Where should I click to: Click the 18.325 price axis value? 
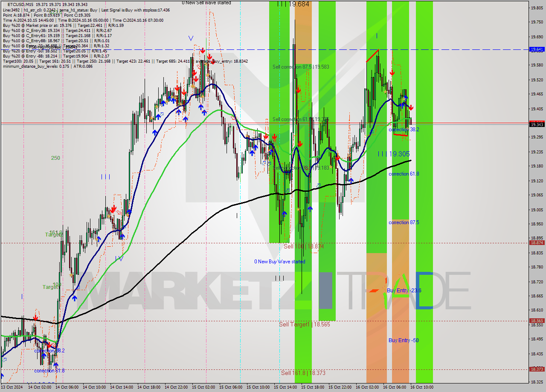coord(537,382)
